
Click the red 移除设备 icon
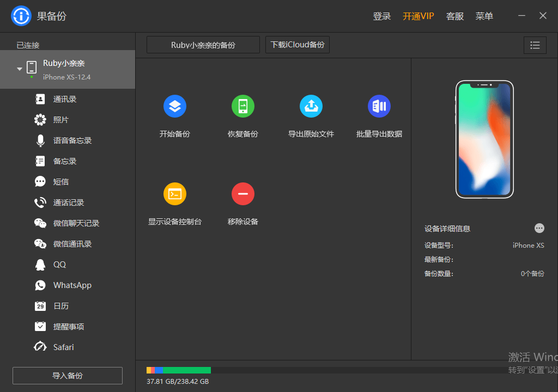click(243, 194)
